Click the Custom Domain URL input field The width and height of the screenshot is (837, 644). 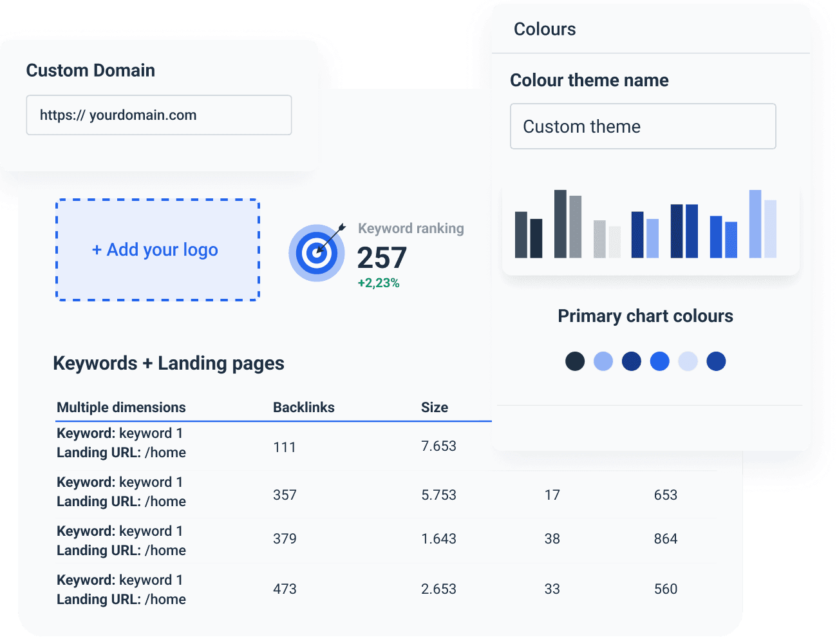pos(158,115)
